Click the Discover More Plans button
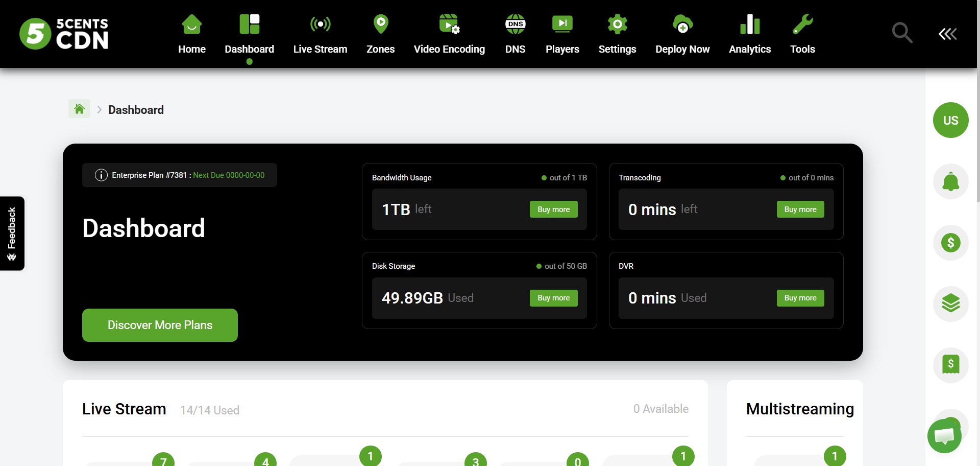Screen dimensions: 980x466 (x=160, y=325)
